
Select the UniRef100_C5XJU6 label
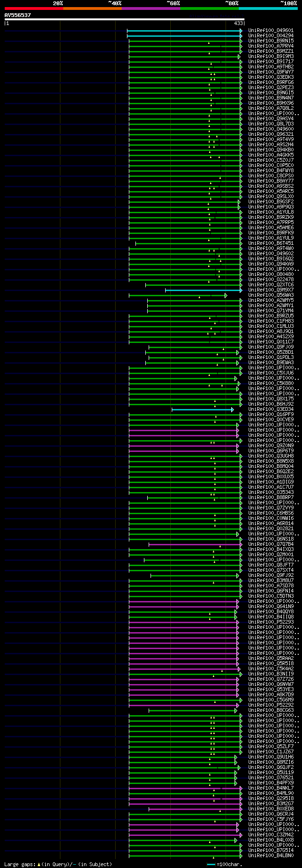(x=271, y=373)
